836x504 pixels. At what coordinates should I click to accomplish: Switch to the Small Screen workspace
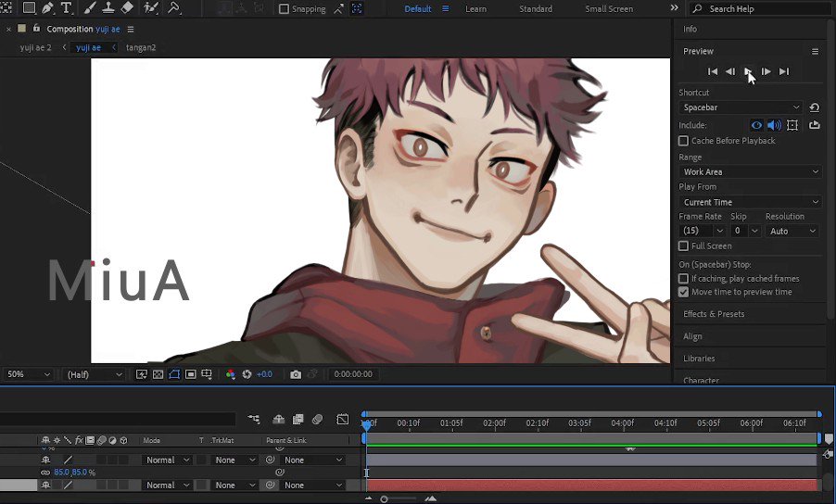tap(609, 9)
